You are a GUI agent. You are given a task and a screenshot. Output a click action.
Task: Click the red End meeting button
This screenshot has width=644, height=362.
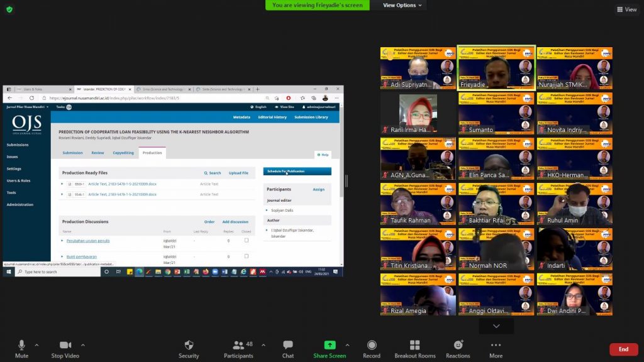pos(623,349)
